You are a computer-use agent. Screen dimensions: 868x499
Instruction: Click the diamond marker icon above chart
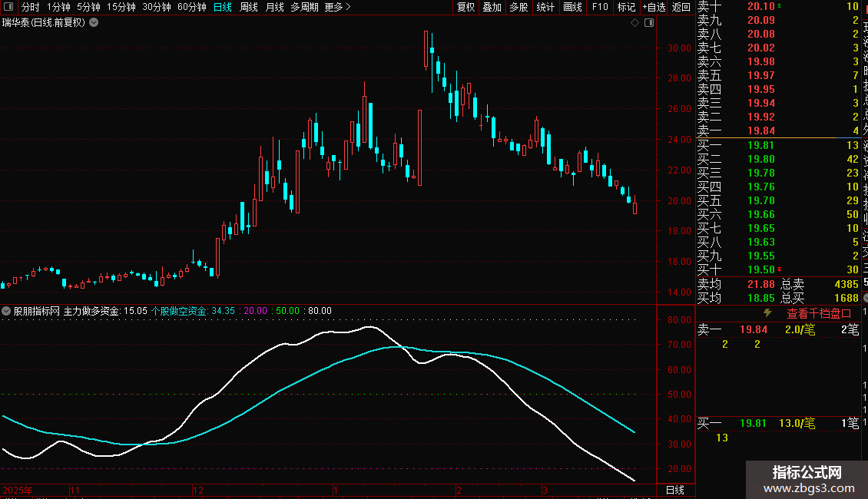pyautogui.click(x=635, y=23)
